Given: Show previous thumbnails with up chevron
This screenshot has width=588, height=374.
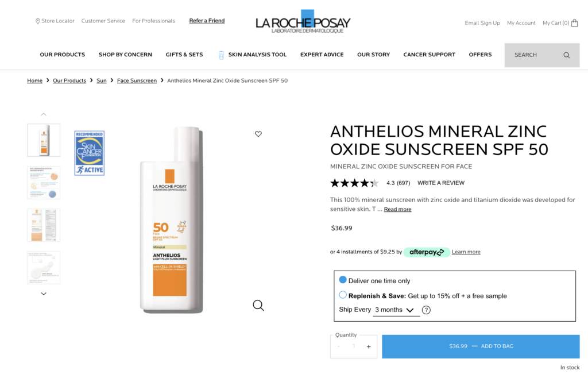Looking at the screenshot, I should tap(44, 114).
